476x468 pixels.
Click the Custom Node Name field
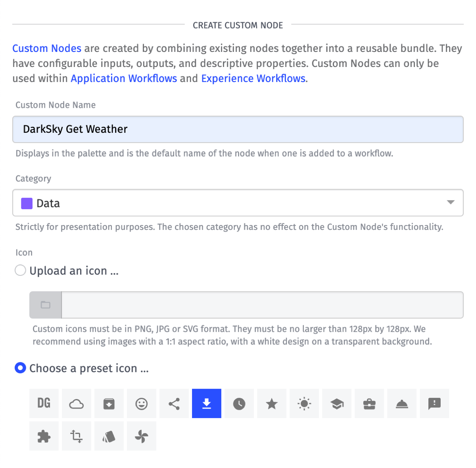238,129
